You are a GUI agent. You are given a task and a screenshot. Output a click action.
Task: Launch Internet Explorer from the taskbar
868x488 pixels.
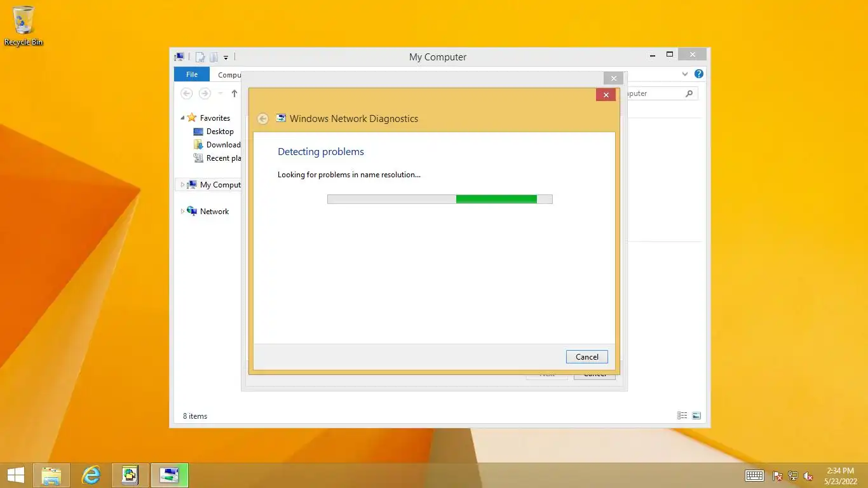click(92, 475)
